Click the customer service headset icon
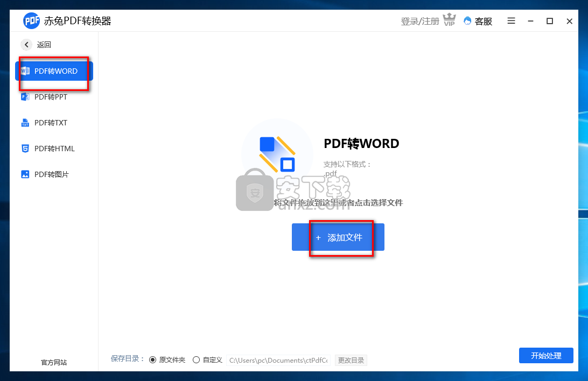 (467, 20)
